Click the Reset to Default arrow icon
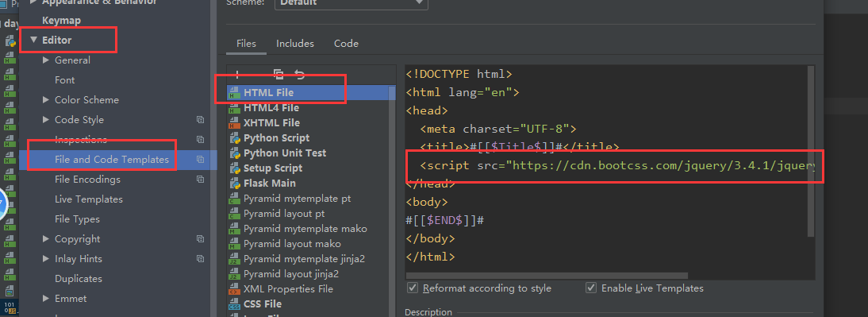This screenshot has height=317, width=868. [299, 74]
